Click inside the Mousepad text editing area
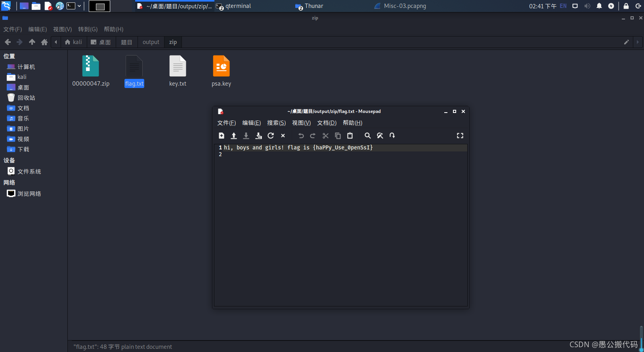The image size is (644, 352). (341, 225)
